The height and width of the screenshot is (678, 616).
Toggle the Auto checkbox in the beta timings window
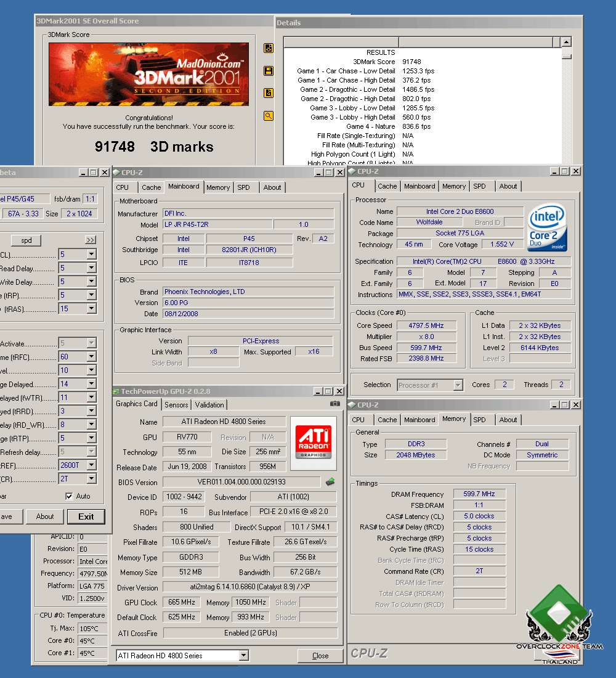[69, 496]
